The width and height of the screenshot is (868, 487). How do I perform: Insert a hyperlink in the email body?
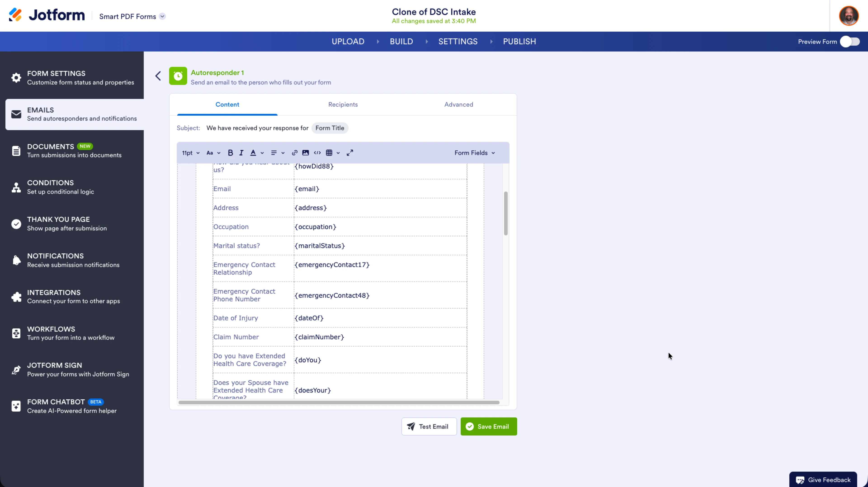pos(294,152)
